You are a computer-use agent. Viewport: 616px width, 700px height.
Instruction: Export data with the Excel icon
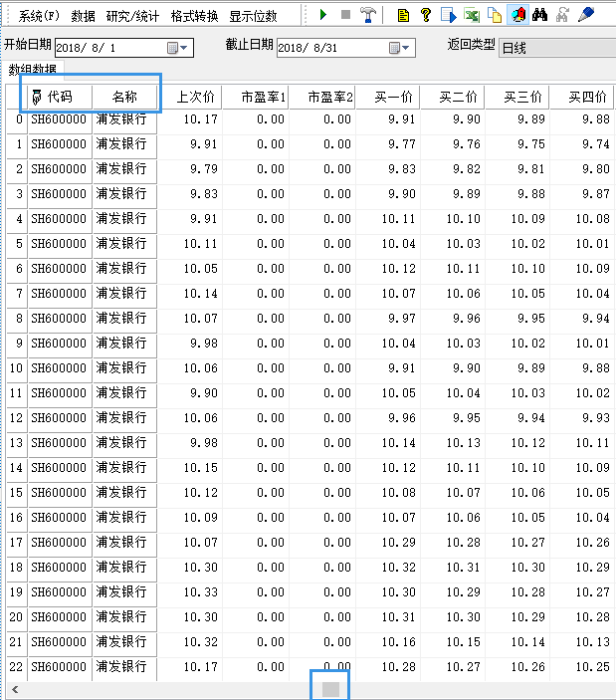[x=472, y=15]
